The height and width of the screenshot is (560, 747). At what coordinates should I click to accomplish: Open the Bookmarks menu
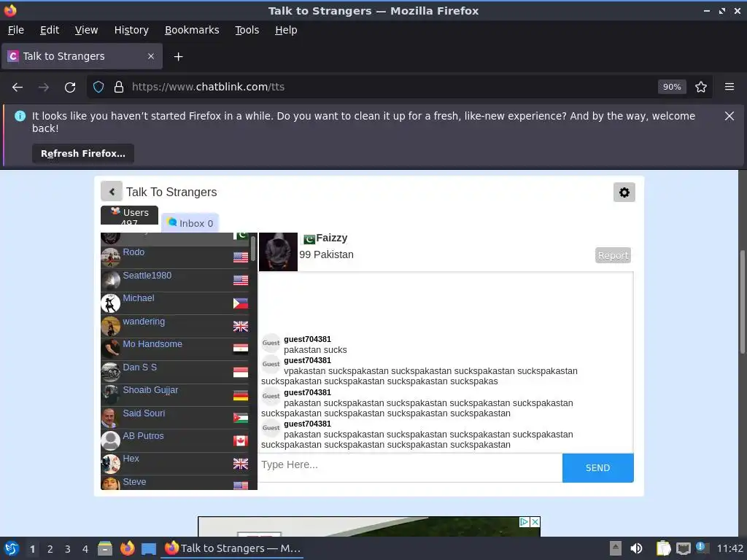coord(192,30)
